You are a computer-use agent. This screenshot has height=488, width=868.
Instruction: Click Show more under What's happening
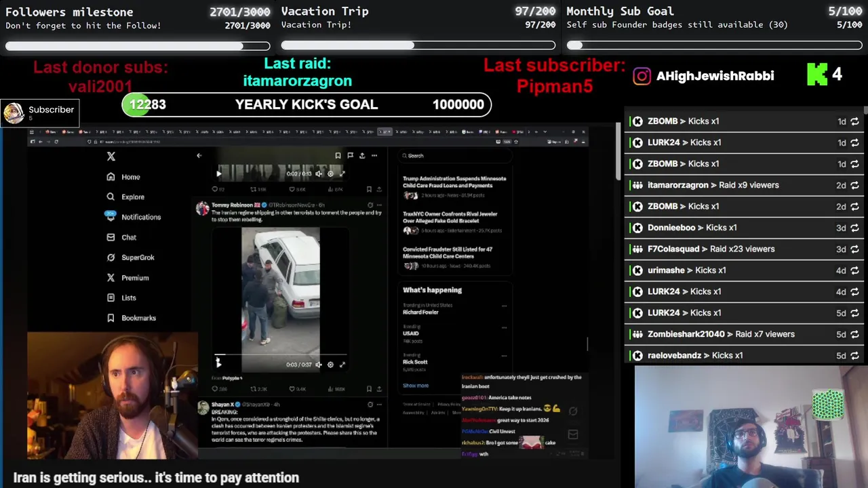pos(416,386)
